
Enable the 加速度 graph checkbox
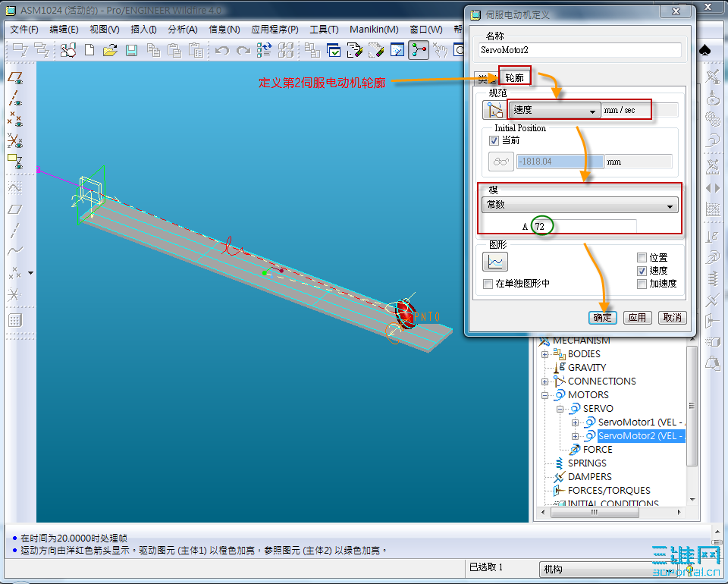[x=642, y=284]
